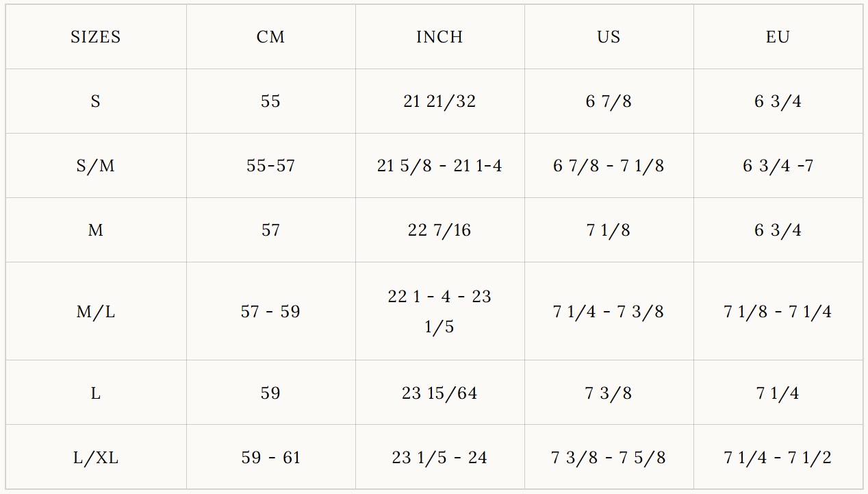Select the 23 15/64 inch cell
The image size is (868, 494).
(x=439, y=393)
